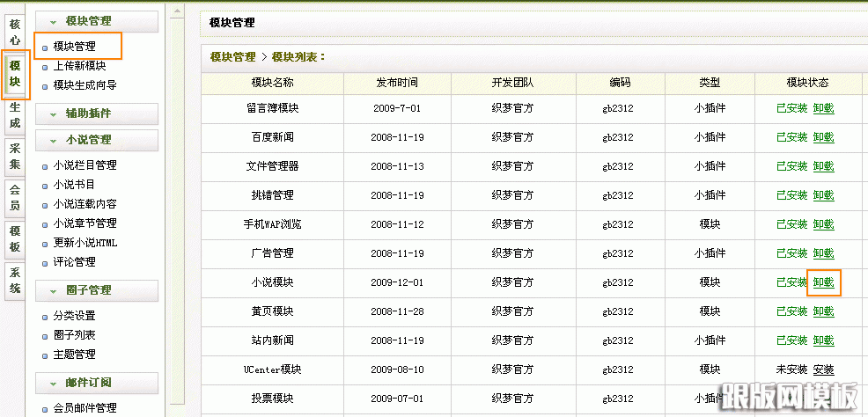
Task: Click the 发布时间 column header
Action: tap(397, 83)
